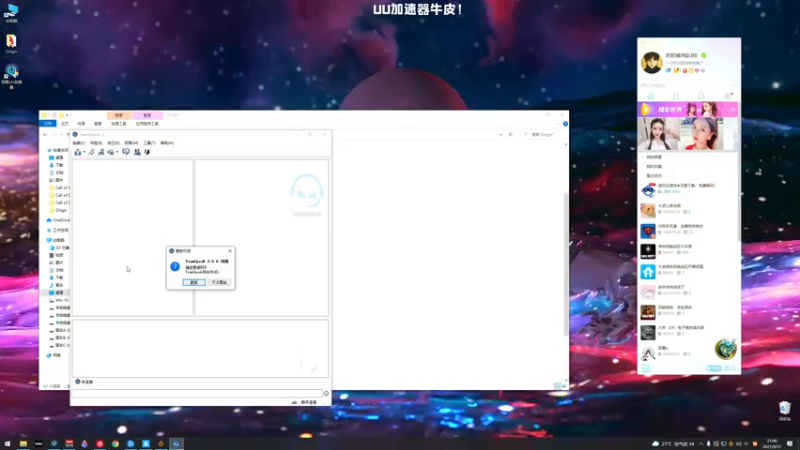Click the chat bubble icon in TeamSpeak toolbar
This screenshot has height=450, width=800.
point(126,152)
